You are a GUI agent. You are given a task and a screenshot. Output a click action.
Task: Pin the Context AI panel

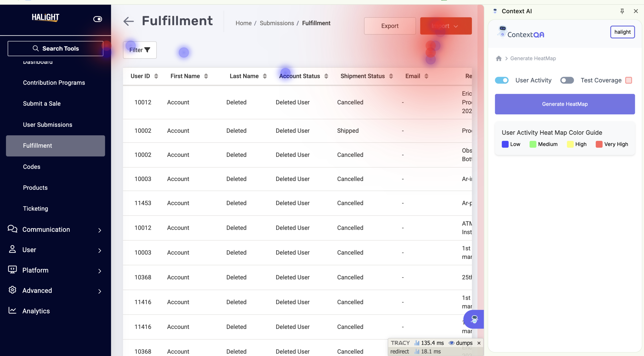(622, 11)
